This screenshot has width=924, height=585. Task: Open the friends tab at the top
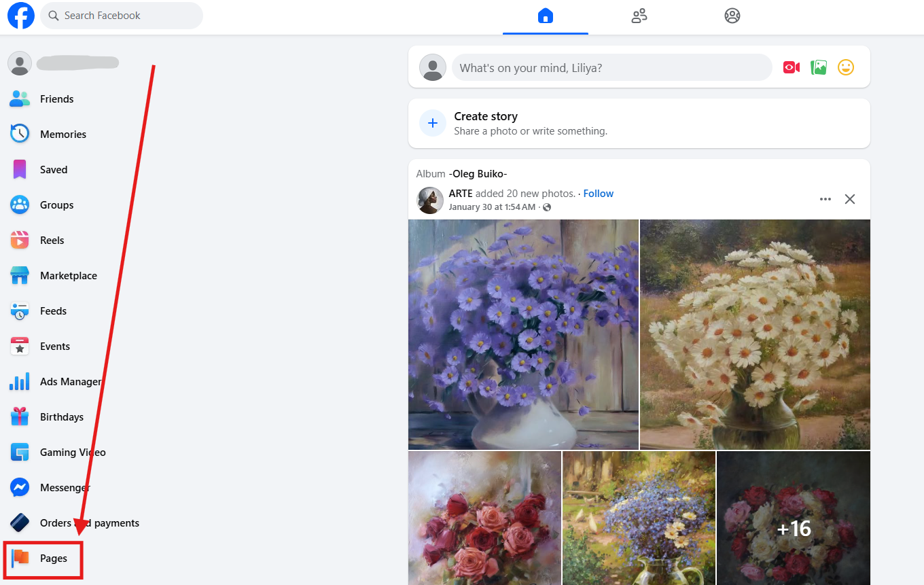tap(639, 15)
